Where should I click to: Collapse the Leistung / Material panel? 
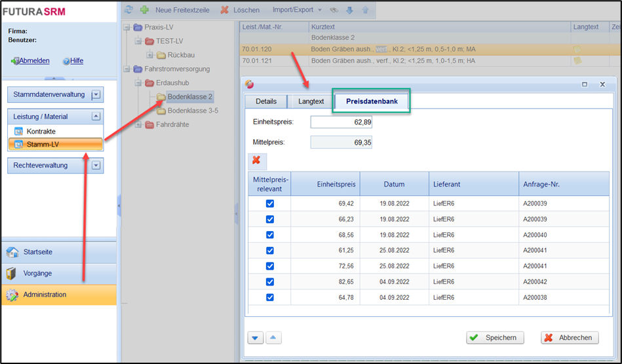[x=96, y=116]
